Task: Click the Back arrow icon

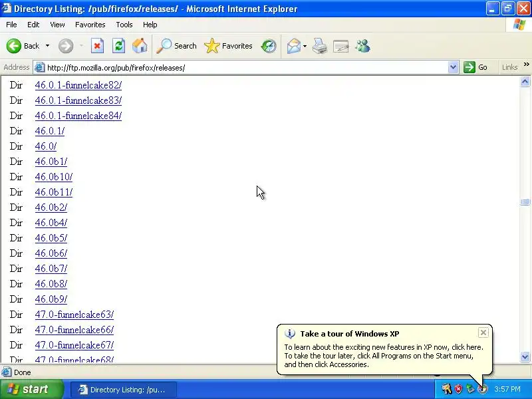Action: pos(13,46)
